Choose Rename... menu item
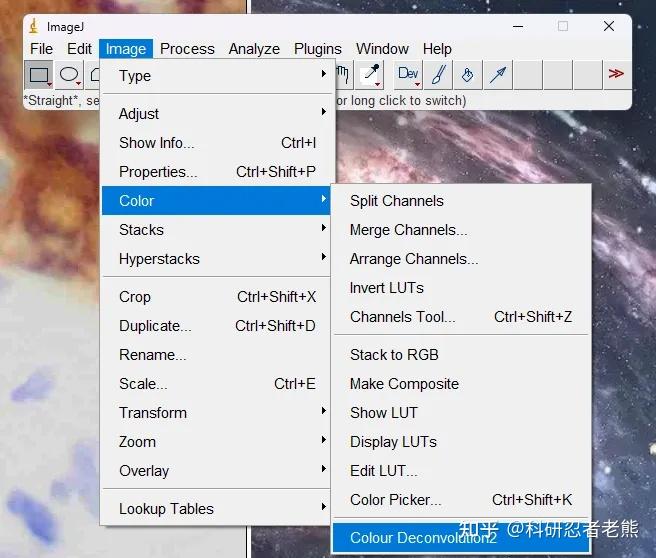656x558 pixels. click(216, 355)
